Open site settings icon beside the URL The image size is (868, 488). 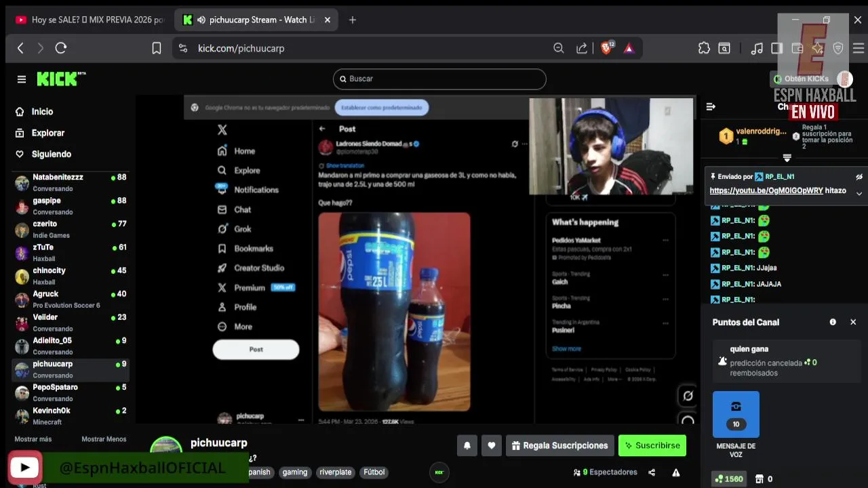click(x=183, y=48)
